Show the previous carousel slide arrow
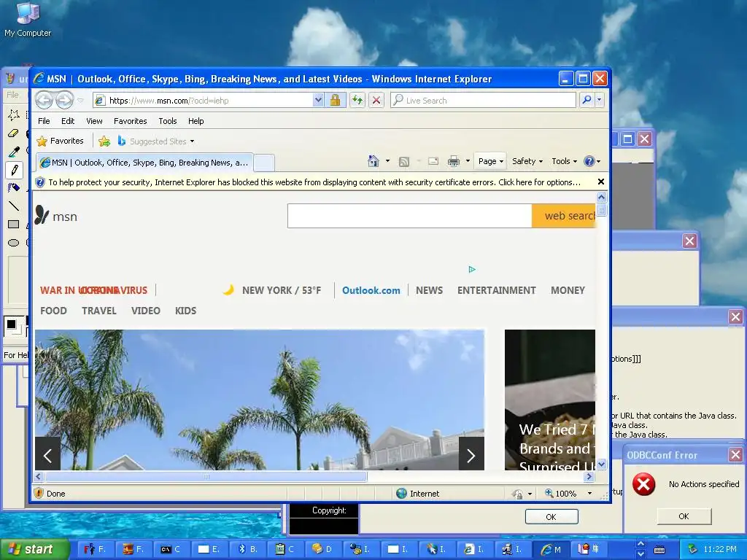This screenshot has width=747, height=560. [x=47, y=456]
